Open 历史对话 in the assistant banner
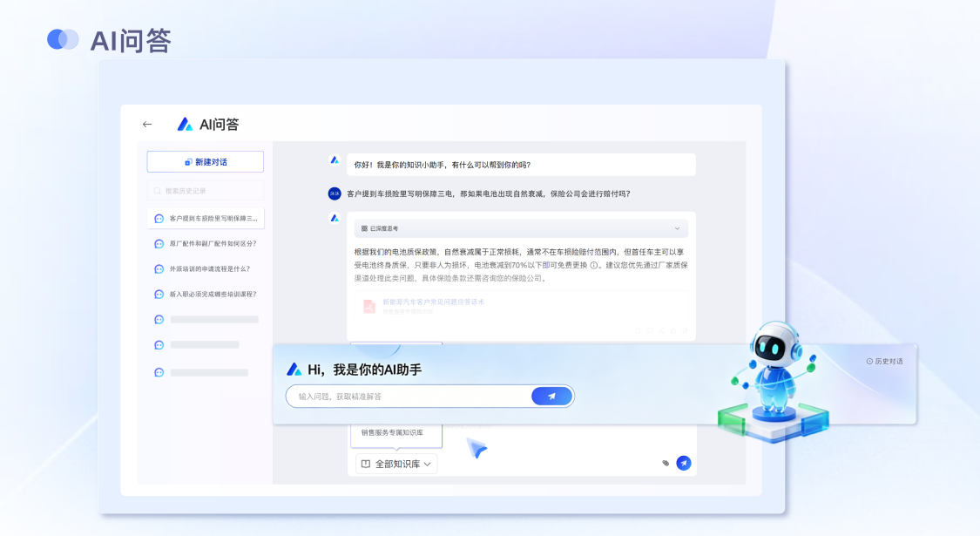The image size is (980, 536). pyautogui.click(x=884, y=362)
